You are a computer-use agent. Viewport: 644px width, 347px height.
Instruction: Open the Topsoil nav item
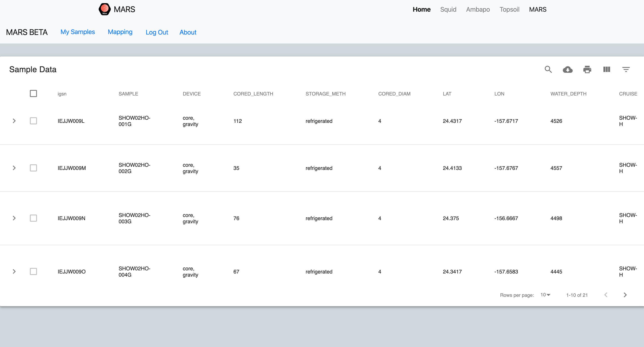tap(509, 9)
